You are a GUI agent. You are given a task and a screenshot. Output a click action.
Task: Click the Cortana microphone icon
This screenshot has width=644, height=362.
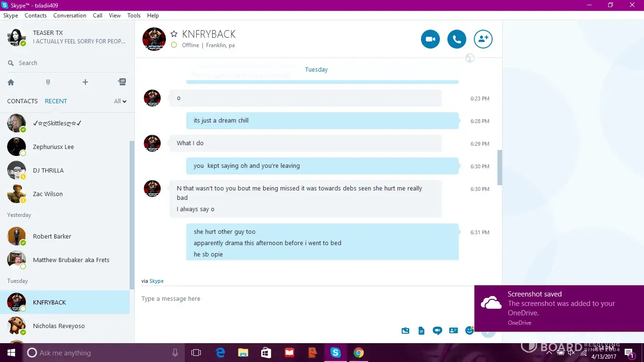[x=175, y=353]
